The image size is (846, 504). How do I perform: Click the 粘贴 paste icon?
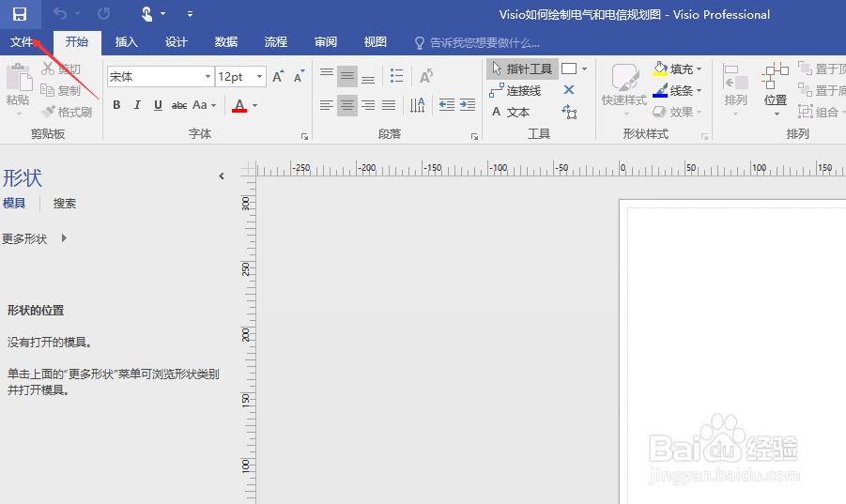19,78
